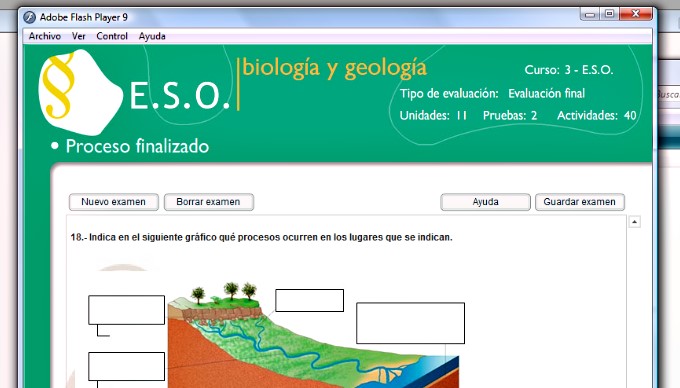Click the river landscape diagram image
The image size is (680, 388).
(x=313, y=335)
